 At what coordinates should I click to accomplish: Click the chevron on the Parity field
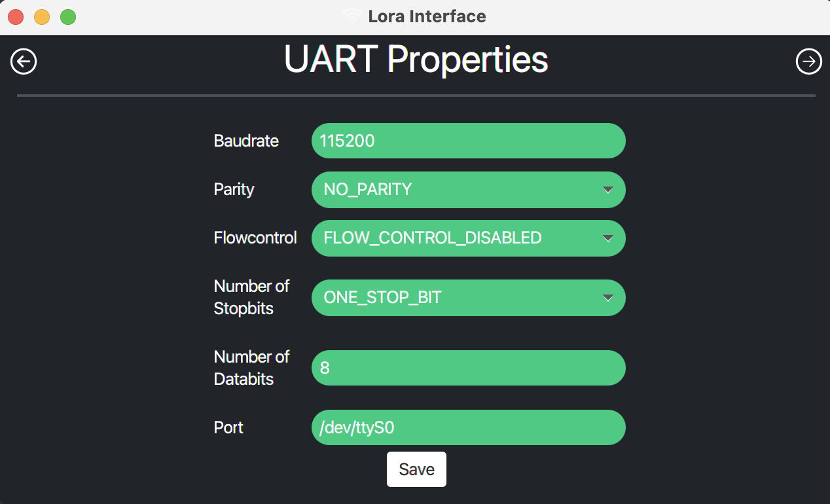coord(607,190)
